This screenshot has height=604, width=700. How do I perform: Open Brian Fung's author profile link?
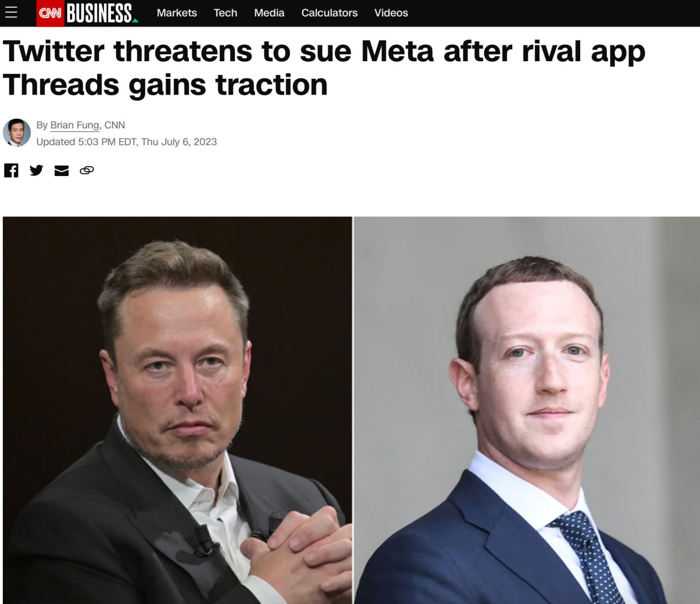tap(75, 125)
